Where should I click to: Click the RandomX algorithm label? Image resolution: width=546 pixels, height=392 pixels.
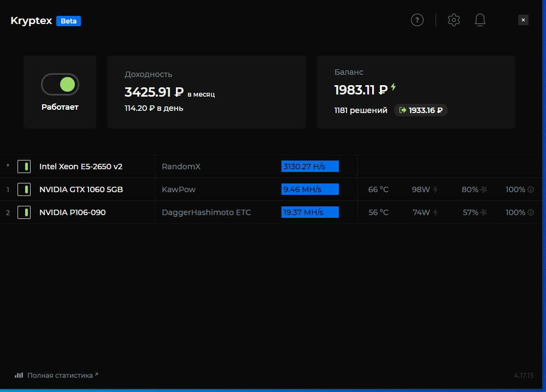coord(181,167)
